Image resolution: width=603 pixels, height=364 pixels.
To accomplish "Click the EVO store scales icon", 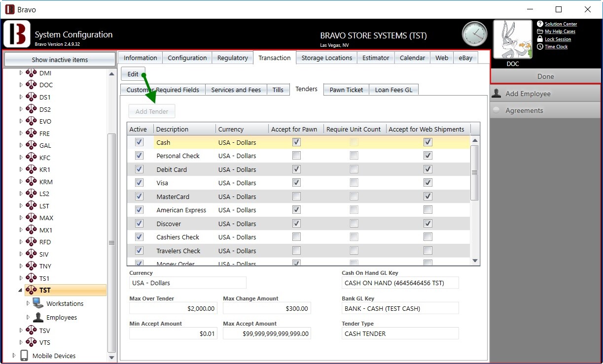I will (x=31, y=121).
